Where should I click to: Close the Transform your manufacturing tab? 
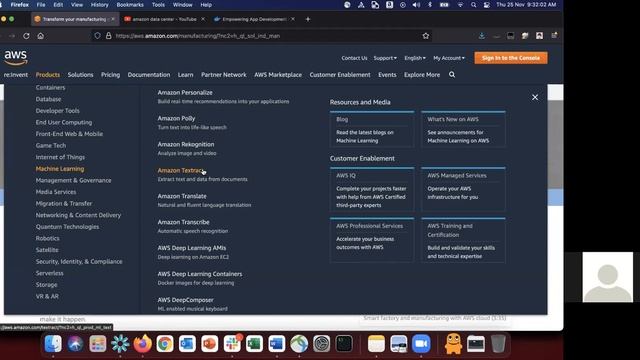[x=113, y=19]
